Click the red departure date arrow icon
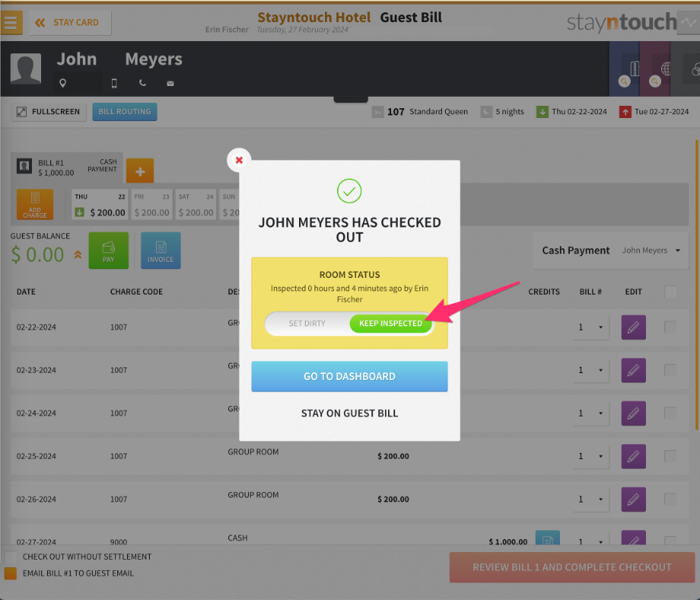Screen dimensions: 700x600 pos(625,112)
